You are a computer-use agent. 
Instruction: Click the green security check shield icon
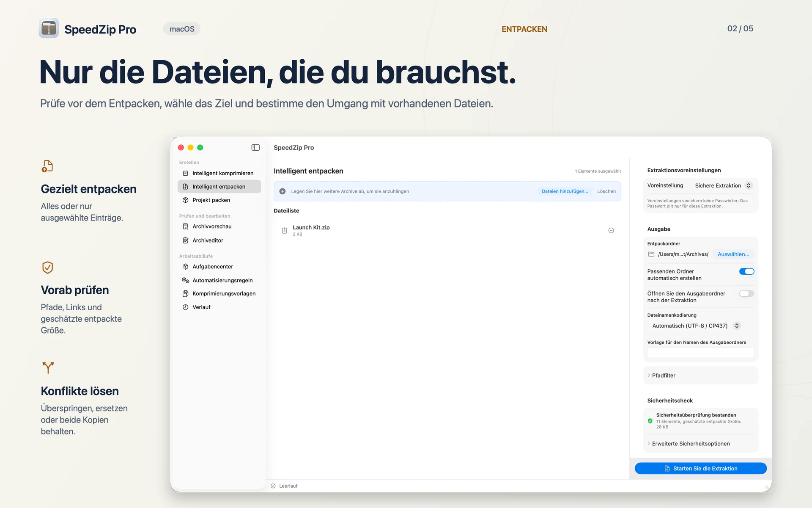tap(650, 421)
